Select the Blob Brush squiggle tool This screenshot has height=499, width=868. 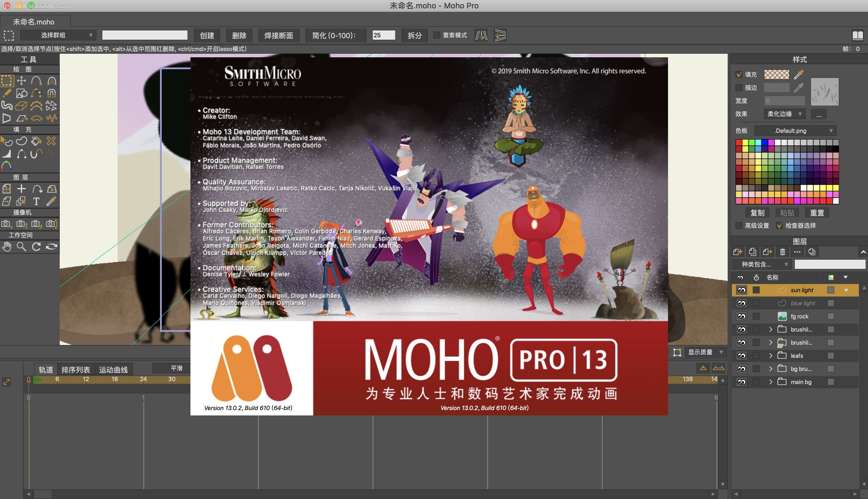click(x=7, y=106)
